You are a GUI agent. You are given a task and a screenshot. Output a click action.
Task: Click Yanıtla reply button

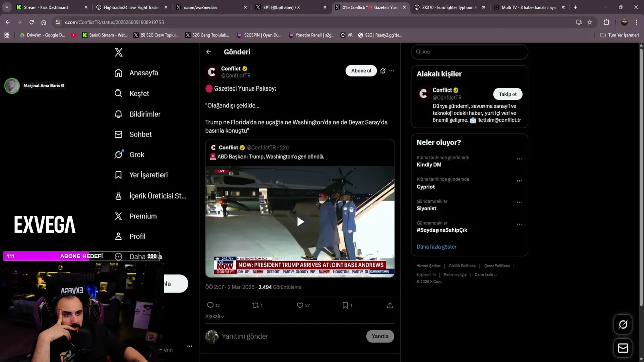click(380, 336)
